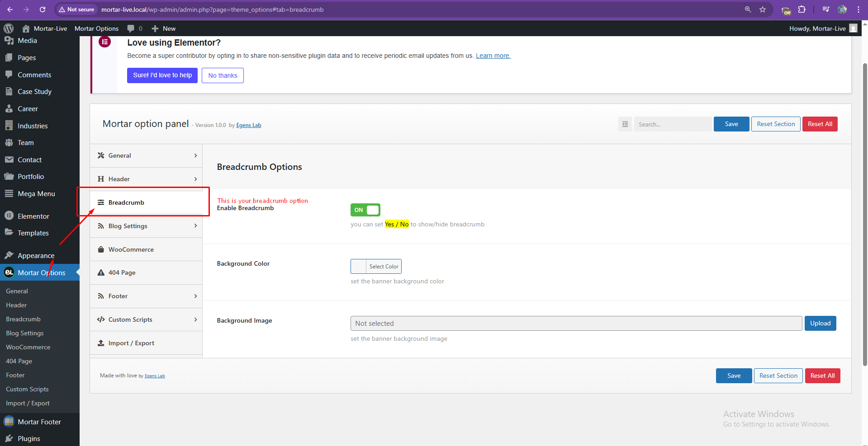Click the WordPress logo icon
Viewport: 868px width, 446px height.
pyautogui.click(x=9, y=28)
